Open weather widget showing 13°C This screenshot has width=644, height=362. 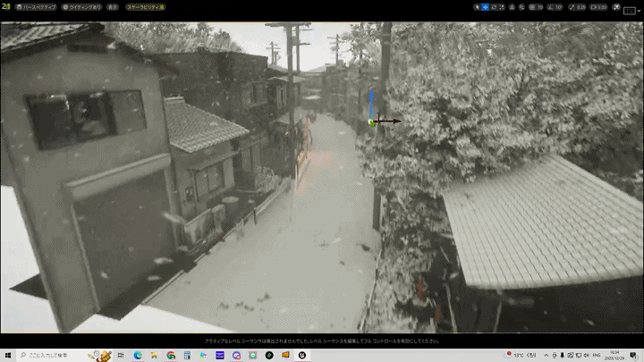tap(520, 355)
